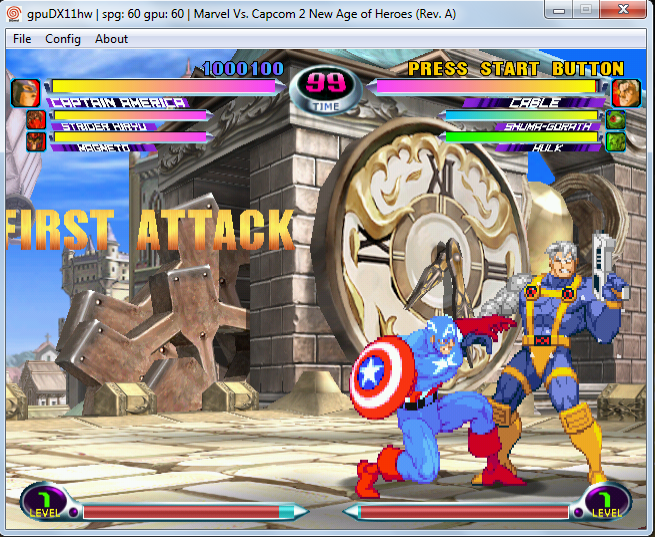
Task: Click the PRESS START BUTTON text
Action: 515,68
